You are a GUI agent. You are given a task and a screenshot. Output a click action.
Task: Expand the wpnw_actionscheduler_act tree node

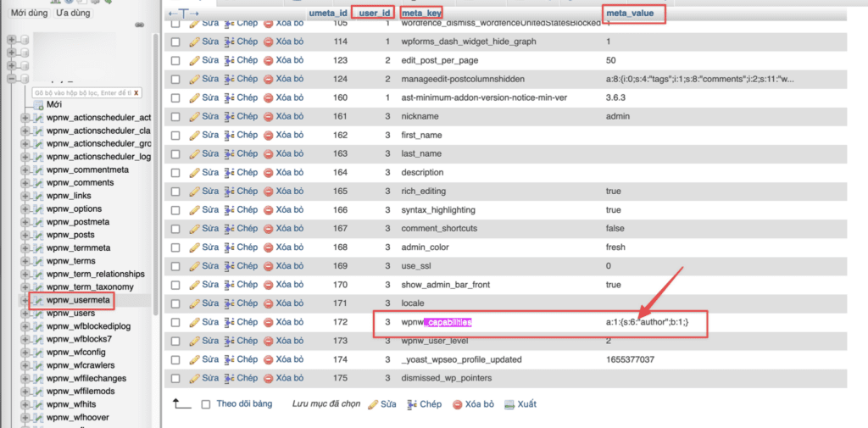click(x=25, y=117)
